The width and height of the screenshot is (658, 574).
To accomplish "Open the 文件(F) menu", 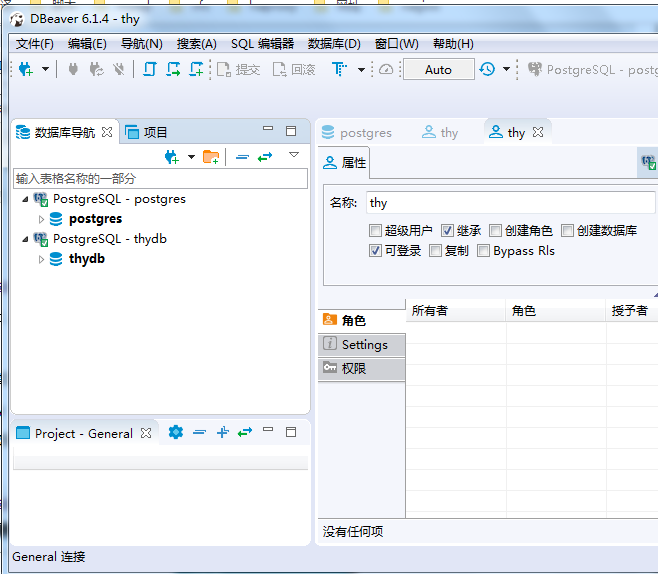I will 35,44.
